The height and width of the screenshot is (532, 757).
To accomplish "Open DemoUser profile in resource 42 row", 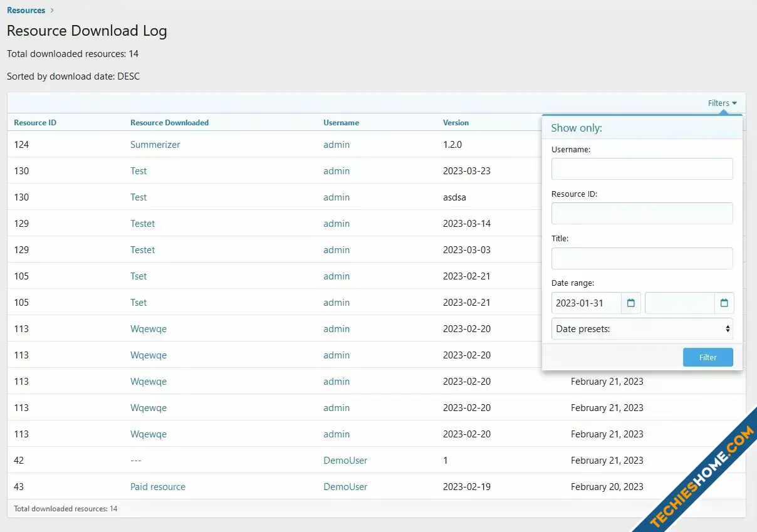I will [x=345, y=461].
